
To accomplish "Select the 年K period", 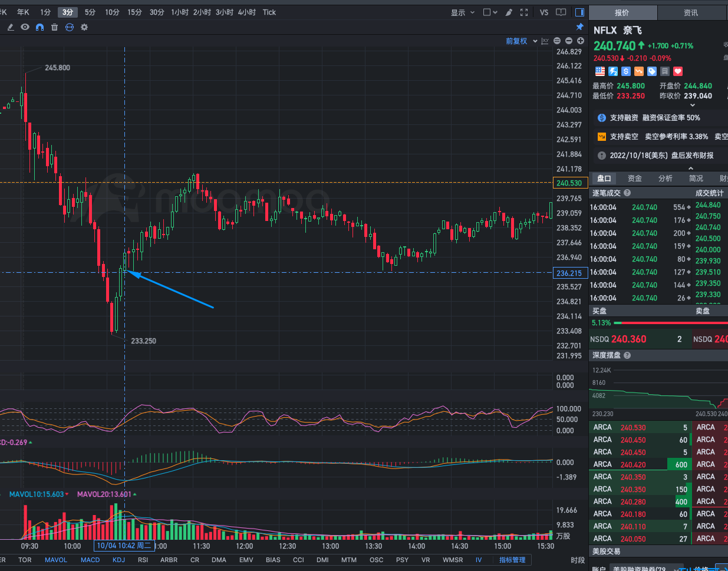I will coord(23,12).
